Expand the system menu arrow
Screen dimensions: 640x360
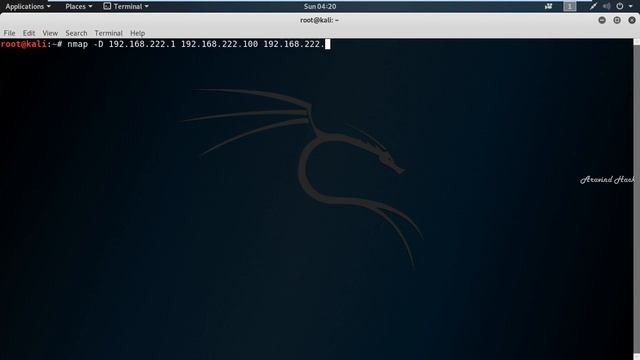(631, 7)
